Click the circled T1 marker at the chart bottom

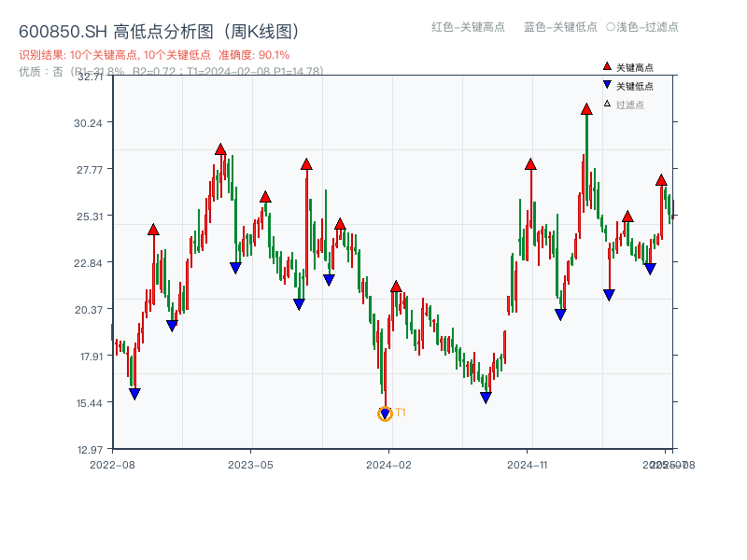385,413
